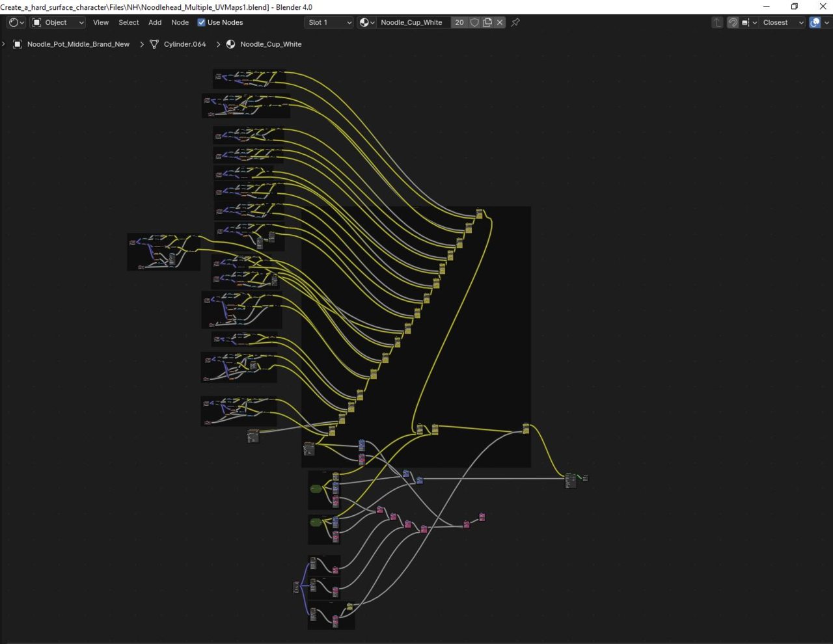Click the material sphere icon beside breadcrumb Noodle_Cup_White
833x644 pixels.
230,44
